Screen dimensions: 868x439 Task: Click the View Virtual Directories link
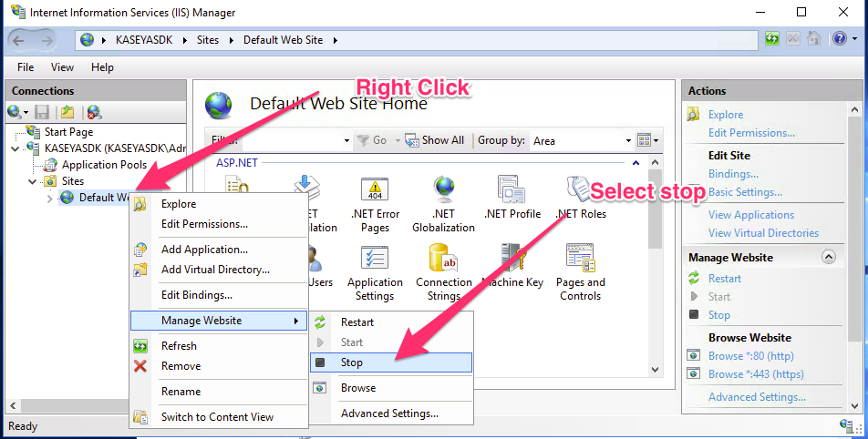763,233
